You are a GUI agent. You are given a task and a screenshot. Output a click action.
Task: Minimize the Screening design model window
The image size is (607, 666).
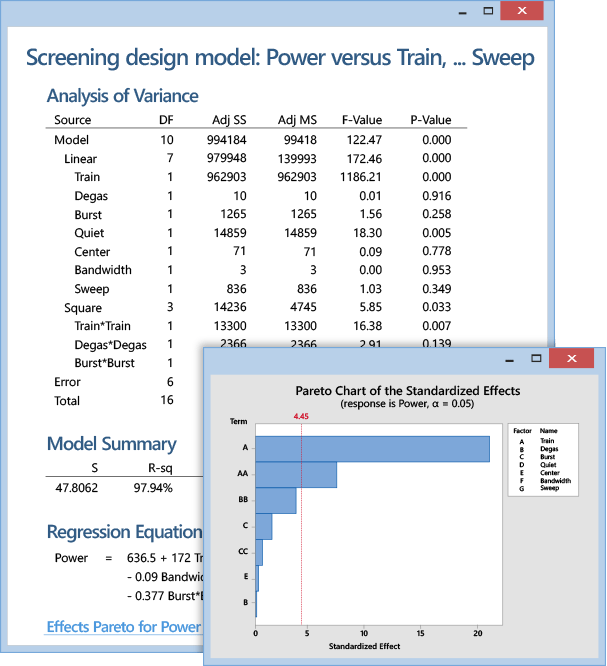pyautogui.click(x=460, y=11)
